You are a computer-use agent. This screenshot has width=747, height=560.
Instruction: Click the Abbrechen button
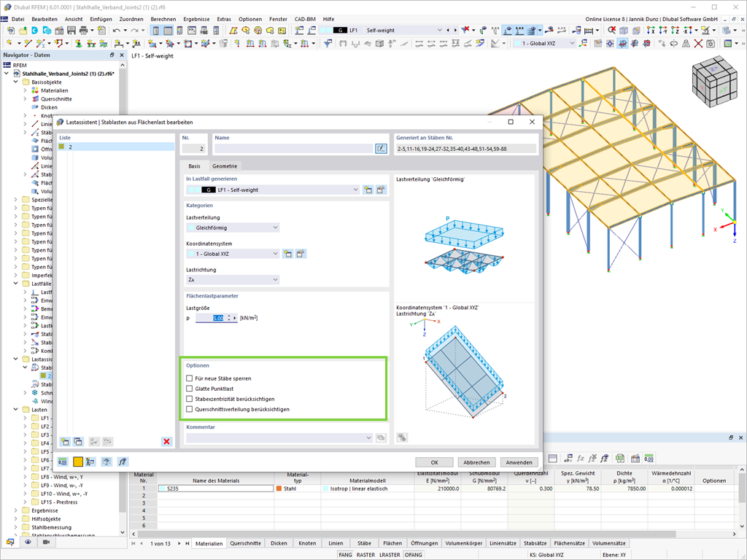pos(476,462)
